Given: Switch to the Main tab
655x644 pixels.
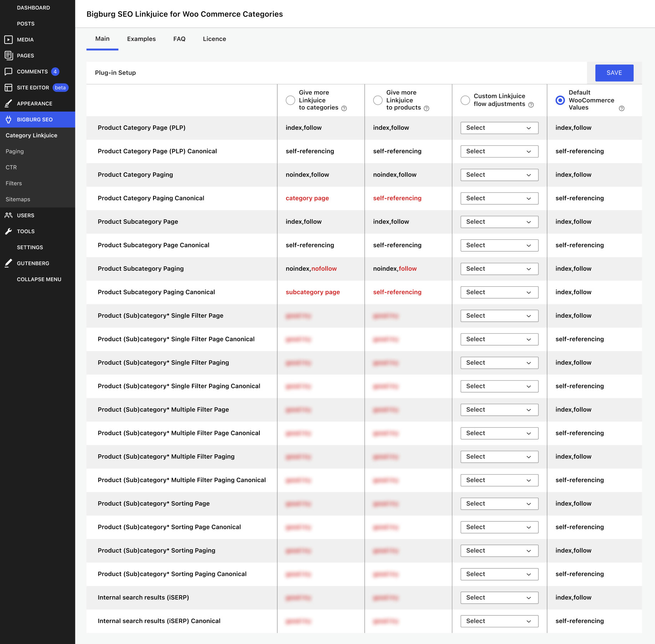Looking at the screenshot, I should click(102, 39).
